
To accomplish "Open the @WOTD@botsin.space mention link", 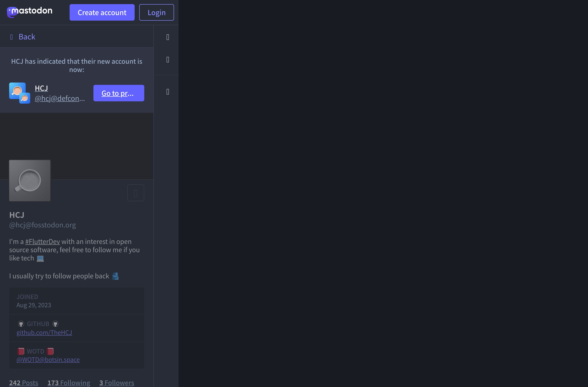I will coord(48,359).
